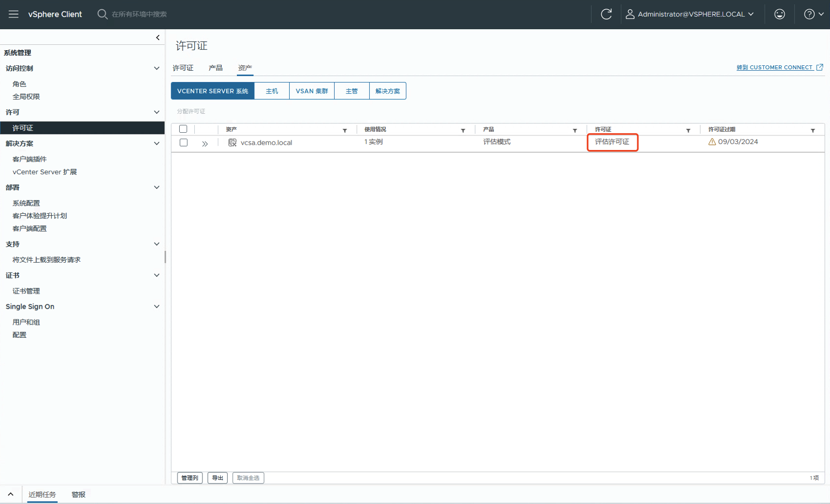Click the Customer Connect external link icon
830x504 pixels.
820,67
